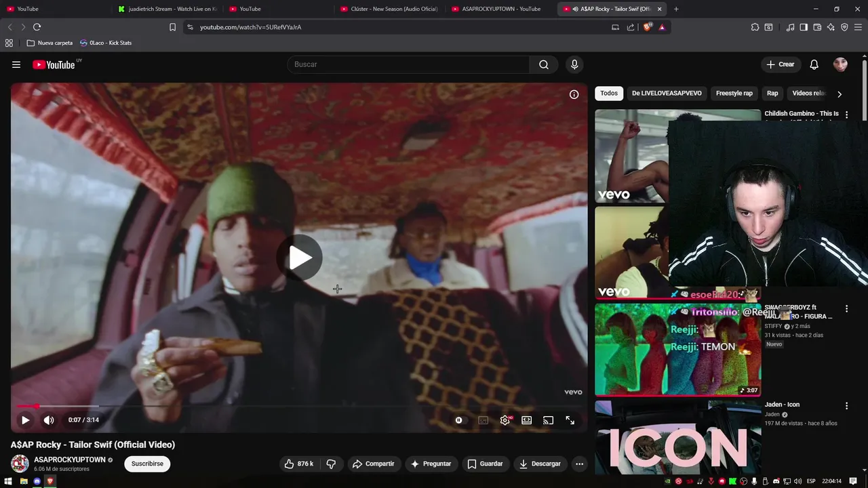Show video info card icon

point(574,95)
